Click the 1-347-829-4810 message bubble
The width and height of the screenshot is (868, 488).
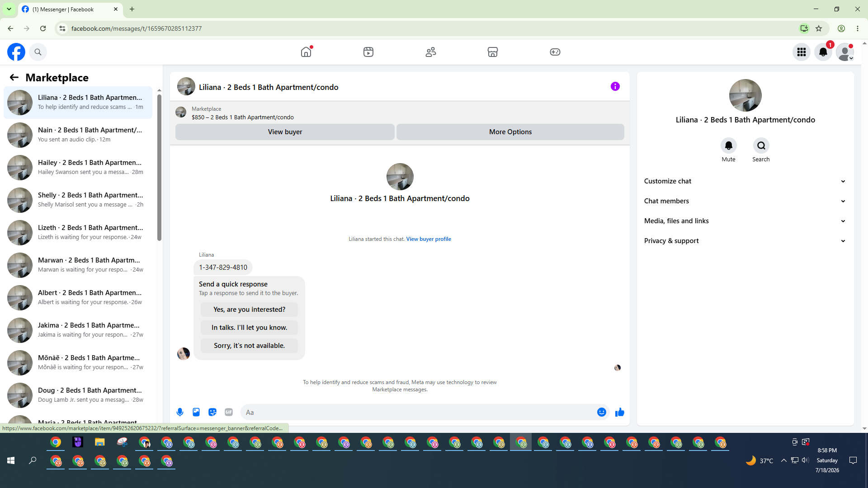(223, 267)
